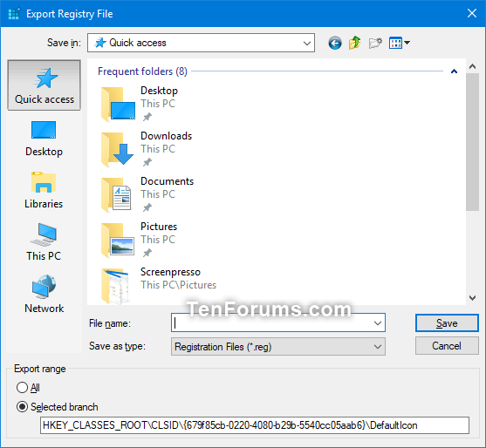Image resolution: width=486 pixels, height=448 pixels.
Task: Open the View menu dropdown arrow
Action: [407, 43]
